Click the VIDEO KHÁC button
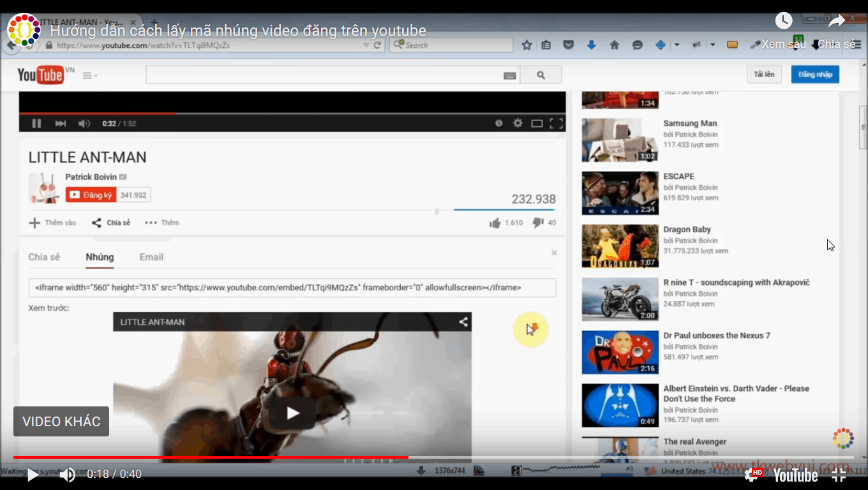 (61, 422)
